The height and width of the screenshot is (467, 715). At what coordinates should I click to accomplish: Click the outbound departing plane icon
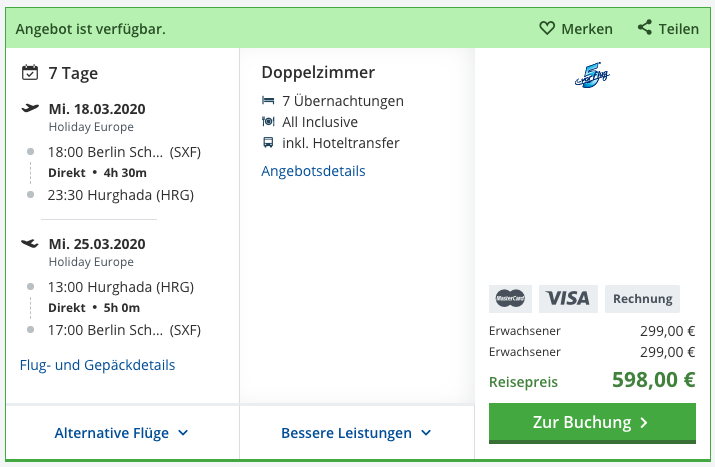click(x=30, y=108)
